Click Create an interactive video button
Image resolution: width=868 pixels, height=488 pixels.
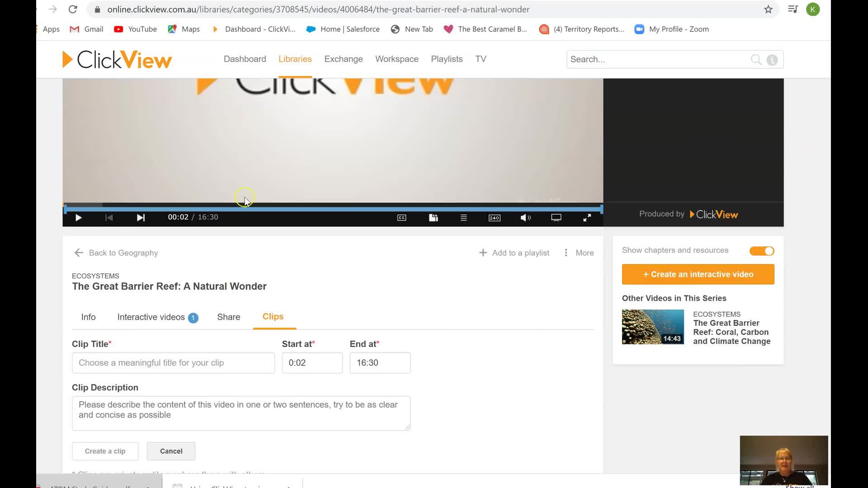[698, 274]
